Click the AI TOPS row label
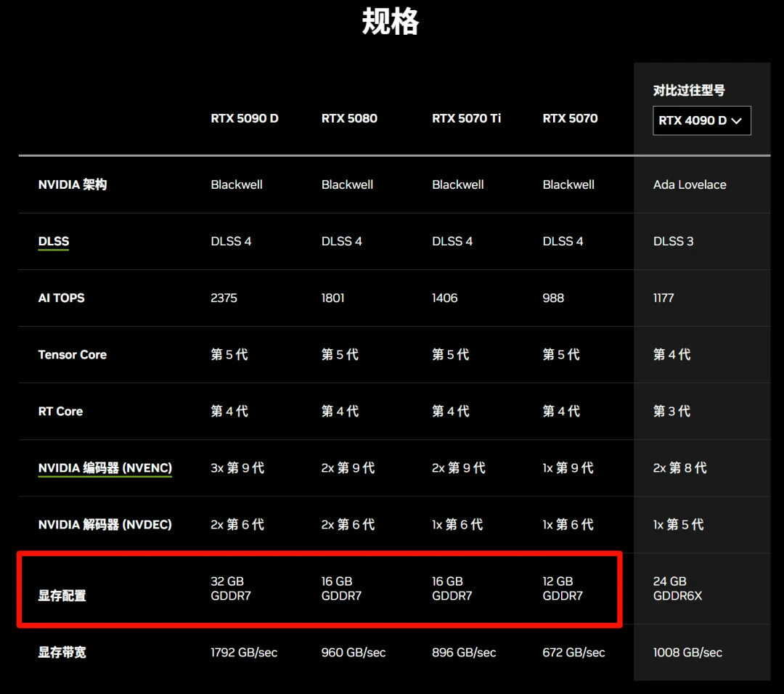Image resolution: width=784 pixels, height=694 pixels. tap(61, 298)
